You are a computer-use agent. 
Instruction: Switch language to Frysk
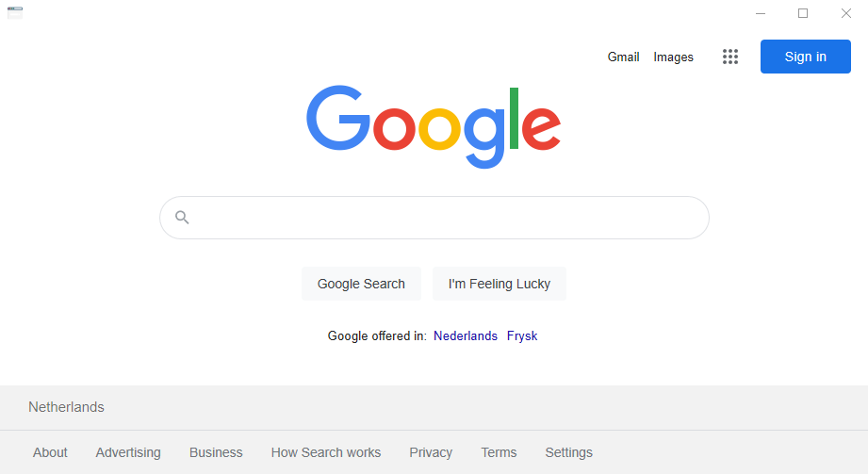tap(522, 336)
